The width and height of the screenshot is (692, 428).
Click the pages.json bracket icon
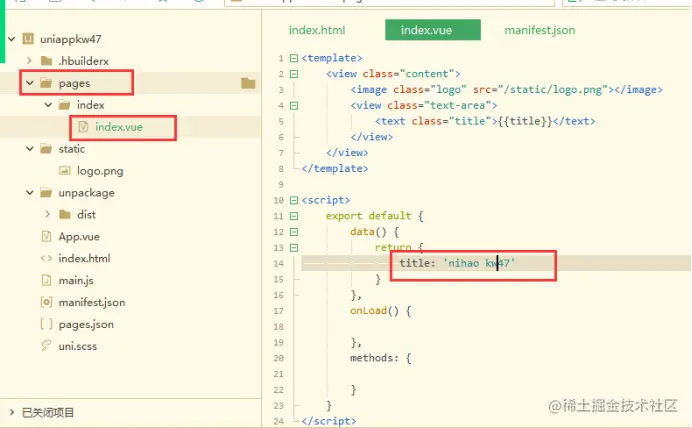point(46,324)
